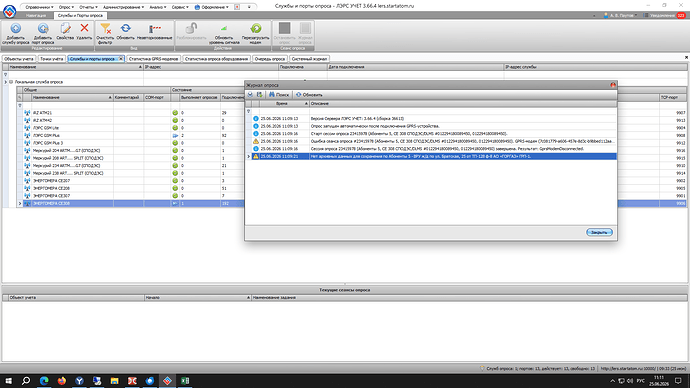Open the 'Справочники' dropdown menu
Viewport: 690px width, 388px height.
[39, 7]
